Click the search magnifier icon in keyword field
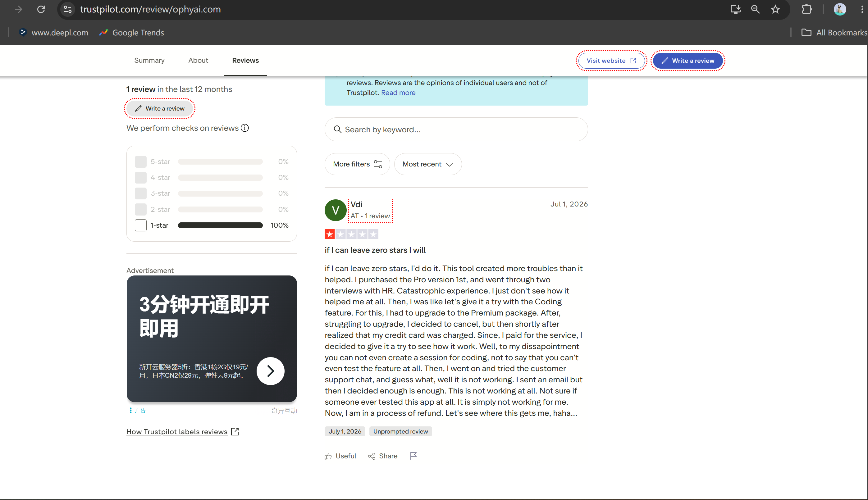 click(338, 130)
